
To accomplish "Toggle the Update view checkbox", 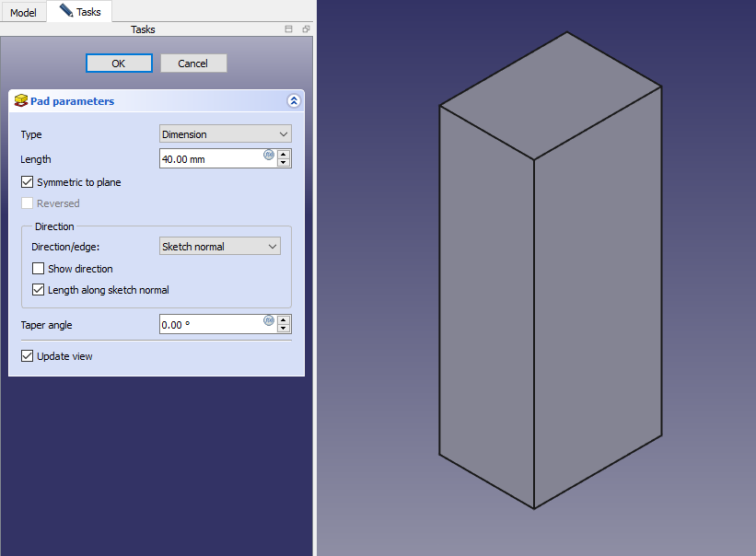I will (x=27, y=356).
